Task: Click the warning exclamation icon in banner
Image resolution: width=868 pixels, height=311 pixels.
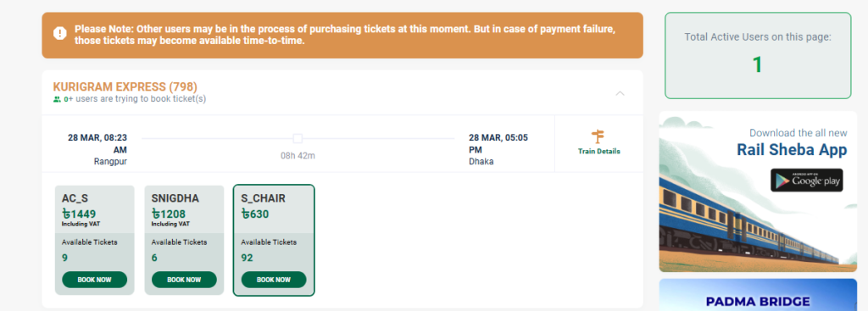Action: [x=60, y=34]
